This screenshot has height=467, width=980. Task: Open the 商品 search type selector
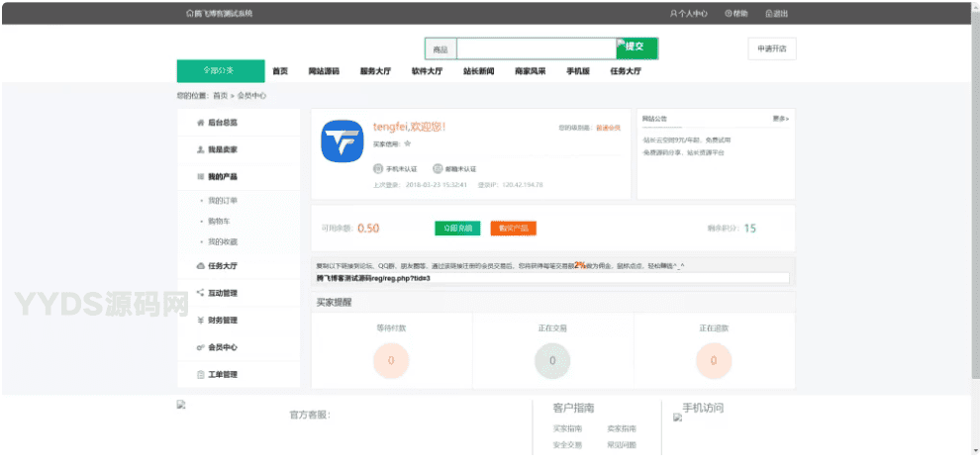[441, 48]
